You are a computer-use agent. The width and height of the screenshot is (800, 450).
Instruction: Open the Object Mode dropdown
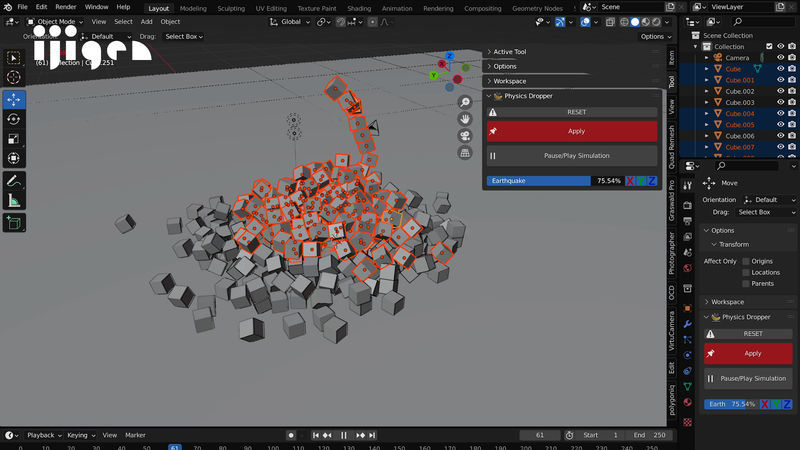55,22
